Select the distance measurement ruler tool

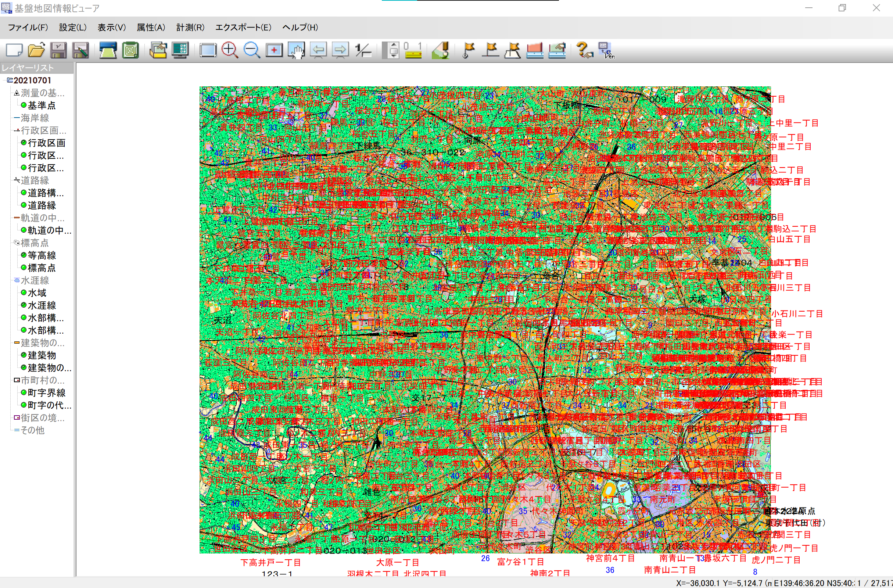[535, 50]
